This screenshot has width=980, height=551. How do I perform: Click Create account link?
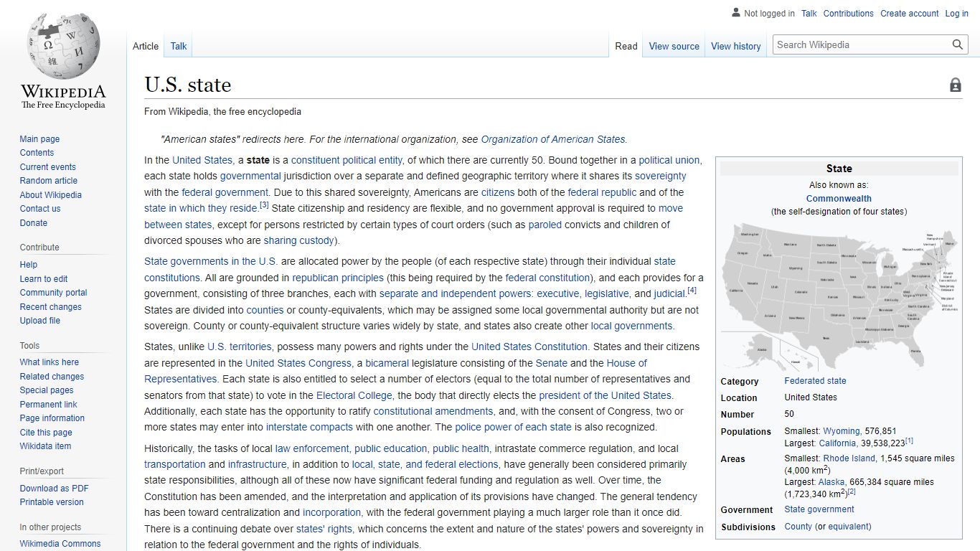pos(910,14)
